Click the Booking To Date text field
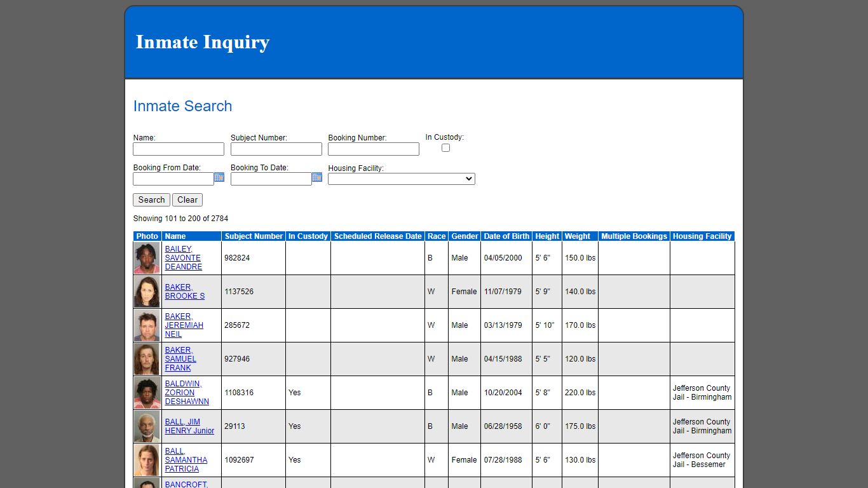The width and height of the screenshot is (868, 488). 271,179
